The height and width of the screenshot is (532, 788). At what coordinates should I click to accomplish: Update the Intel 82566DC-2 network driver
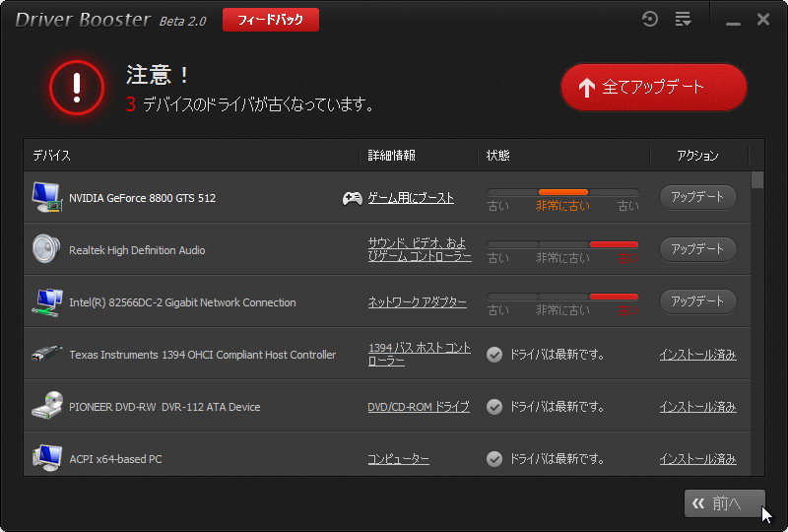(x=698, y=301)
